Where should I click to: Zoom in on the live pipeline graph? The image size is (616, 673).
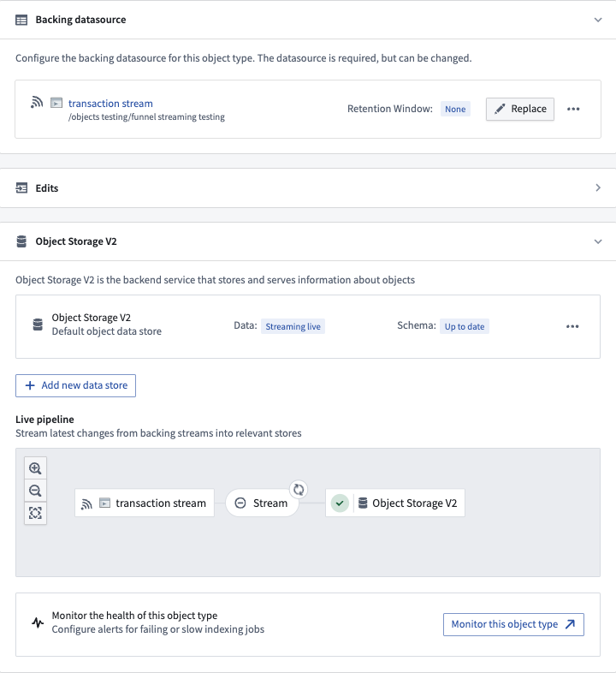(35, 468)
